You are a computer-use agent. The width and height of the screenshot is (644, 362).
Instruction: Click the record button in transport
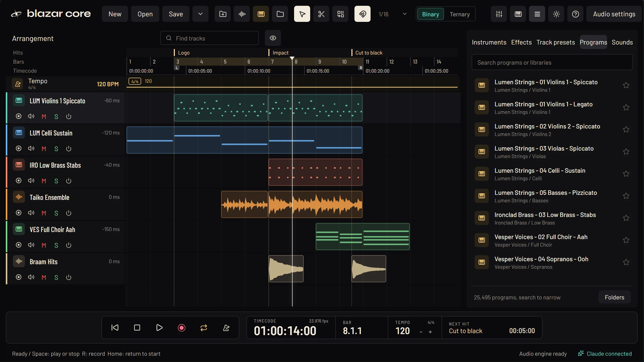point(181,328)
